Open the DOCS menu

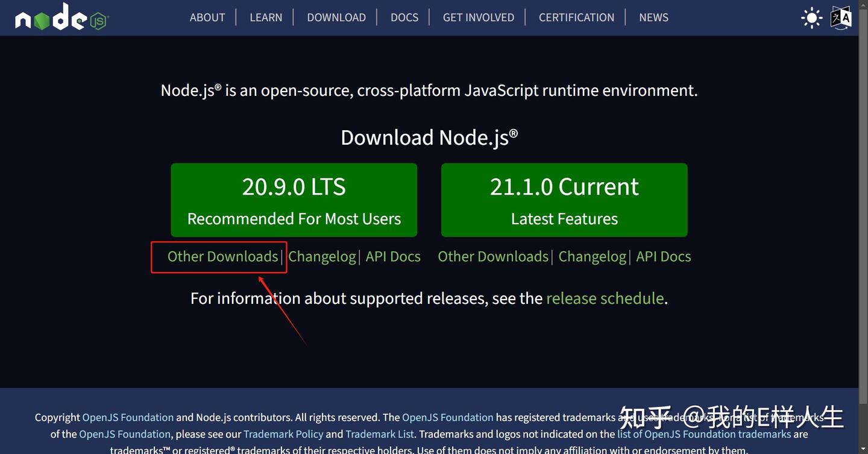[x=404, y=17]
